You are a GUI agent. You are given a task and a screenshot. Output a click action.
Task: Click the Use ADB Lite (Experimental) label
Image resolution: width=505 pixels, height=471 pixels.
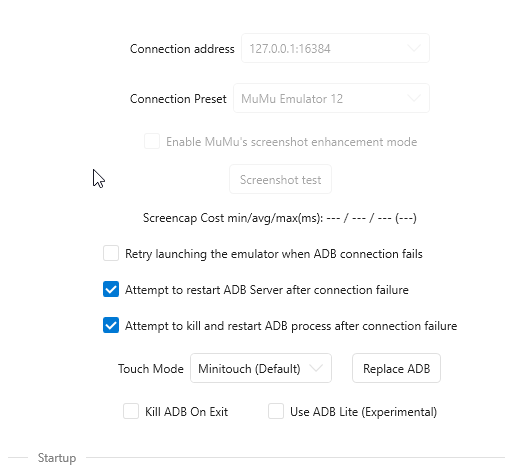tap(363, 412)
